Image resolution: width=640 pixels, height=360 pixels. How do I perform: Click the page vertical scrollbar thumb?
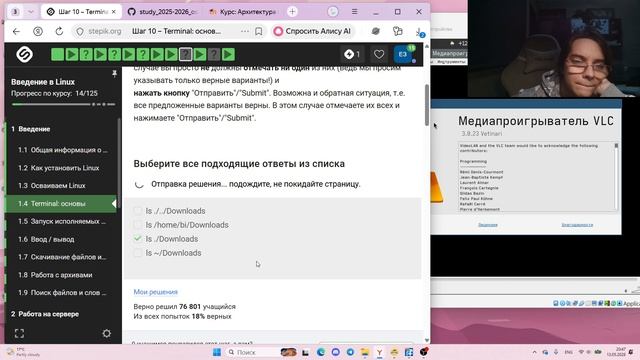click(x=427, y=105)
